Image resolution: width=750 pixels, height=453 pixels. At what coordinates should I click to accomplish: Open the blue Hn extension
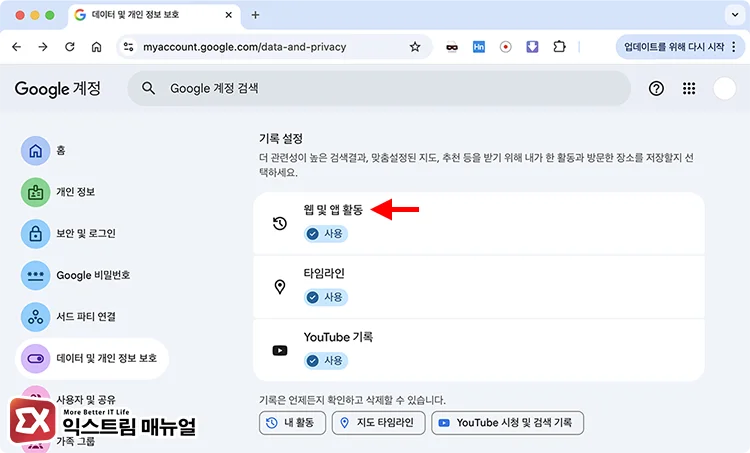click(479, 47)
